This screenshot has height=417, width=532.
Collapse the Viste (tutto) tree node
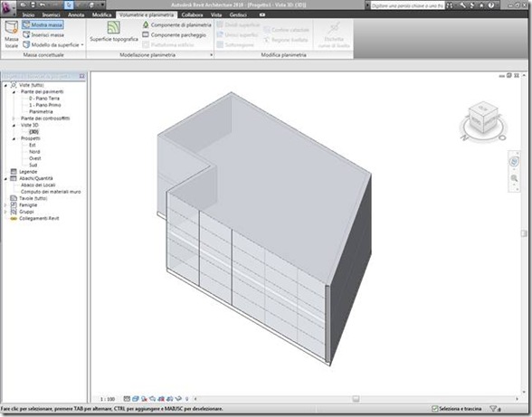[5, 85]
